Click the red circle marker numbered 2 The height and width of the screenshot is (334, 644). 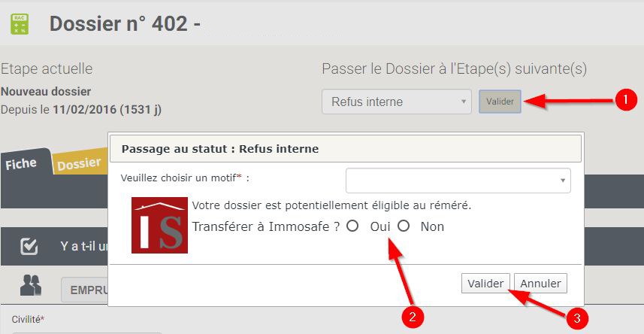pyautogui.click(x=413, y=316)
